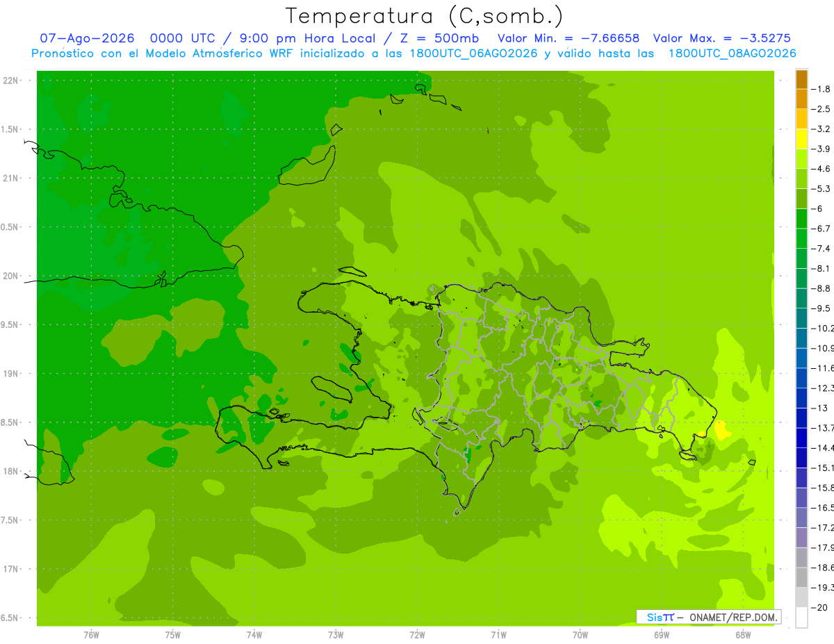Click the '75W' longitude axis label
834x644 pixels.
click(x=173, y=635)
